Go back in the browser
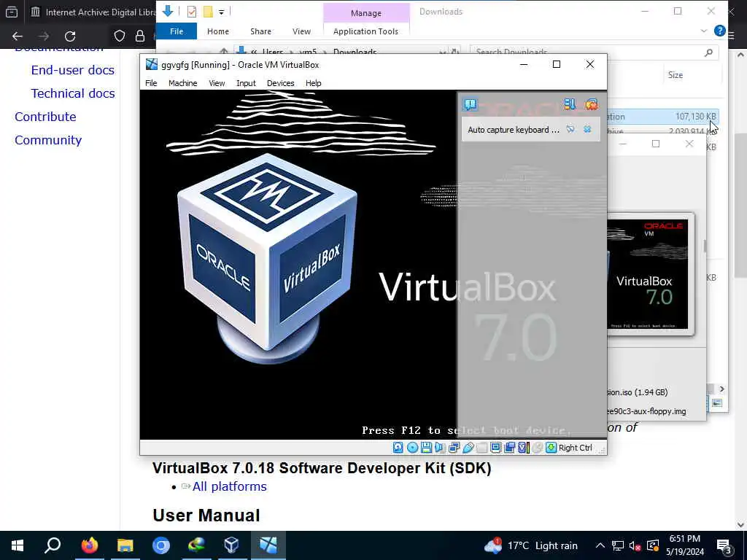 click(18, 36)
